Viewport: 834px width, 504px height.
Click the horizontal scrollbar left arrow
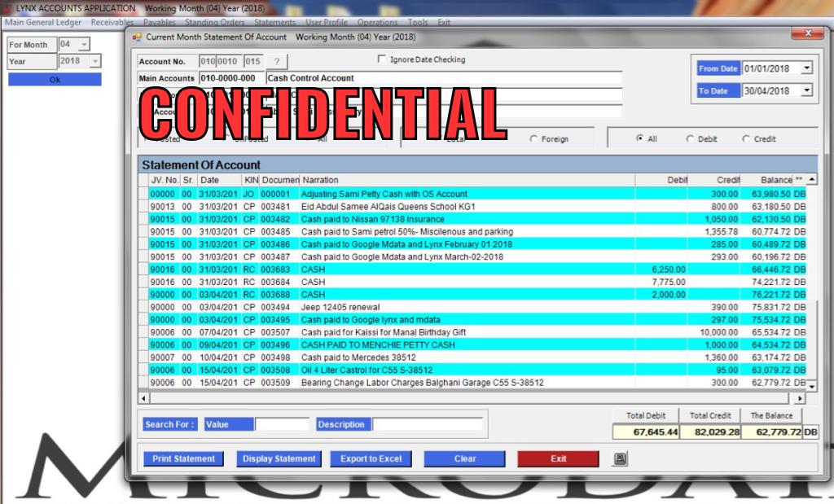[x=143, y=397]
